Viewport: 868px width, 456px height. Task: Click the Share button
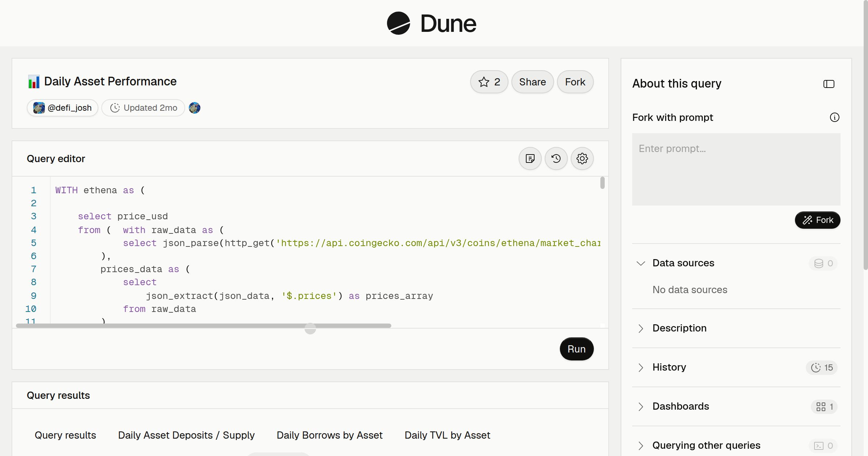532,82
